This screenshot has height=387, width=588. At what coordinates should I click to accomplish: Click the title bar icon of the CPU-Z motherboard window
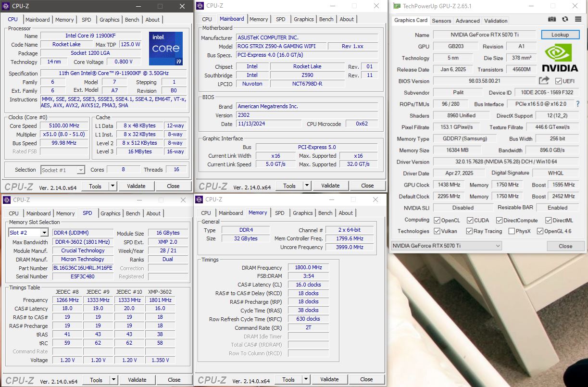[x=200, y=6]
